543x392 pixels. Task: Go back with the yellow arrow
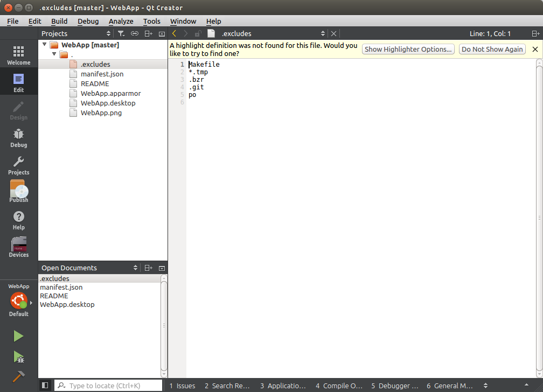pyautogui.click(x=174, y=33)
